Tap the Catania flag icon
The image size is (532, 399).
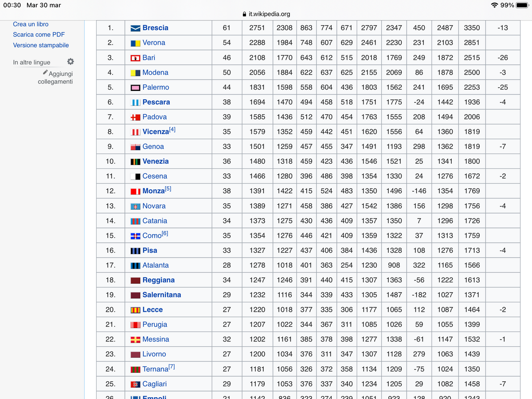coord(135,221)
